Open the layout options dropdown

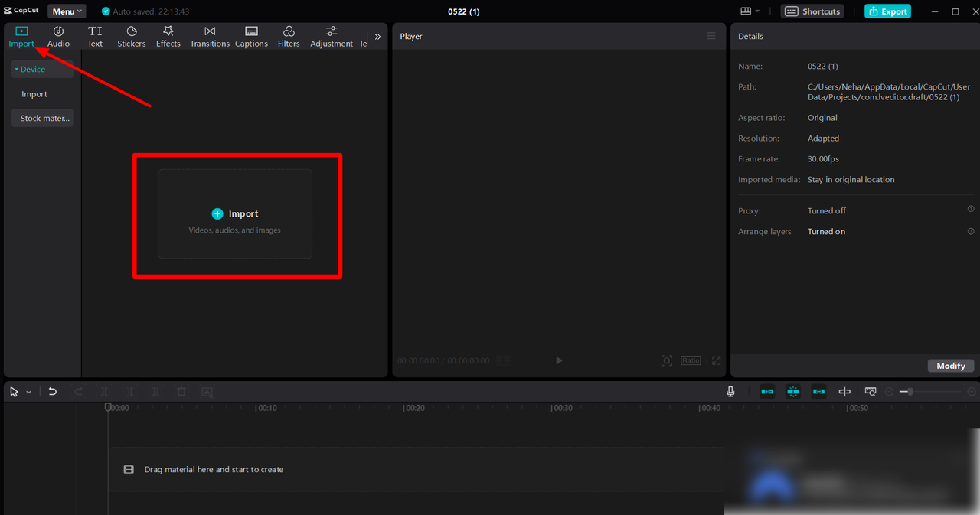(x=750, y=11)
